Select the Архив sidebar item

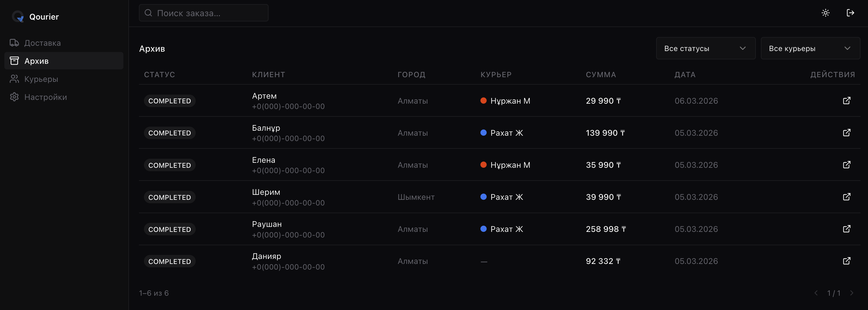tap(36, 61)
